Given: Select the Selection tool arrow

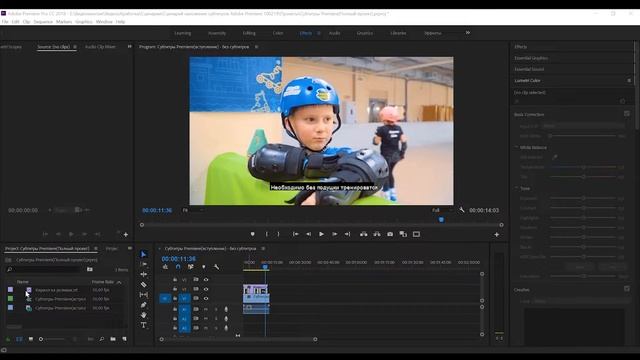Looking at the screenshot, I should coord(144,254).
